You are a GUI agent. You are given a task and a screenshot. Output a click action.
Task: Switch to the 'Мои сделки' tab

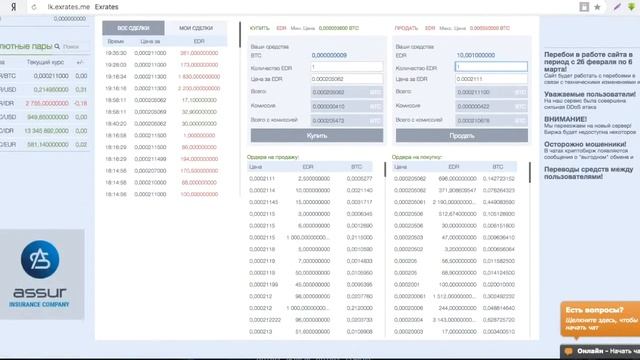click(x=196, y=28)
